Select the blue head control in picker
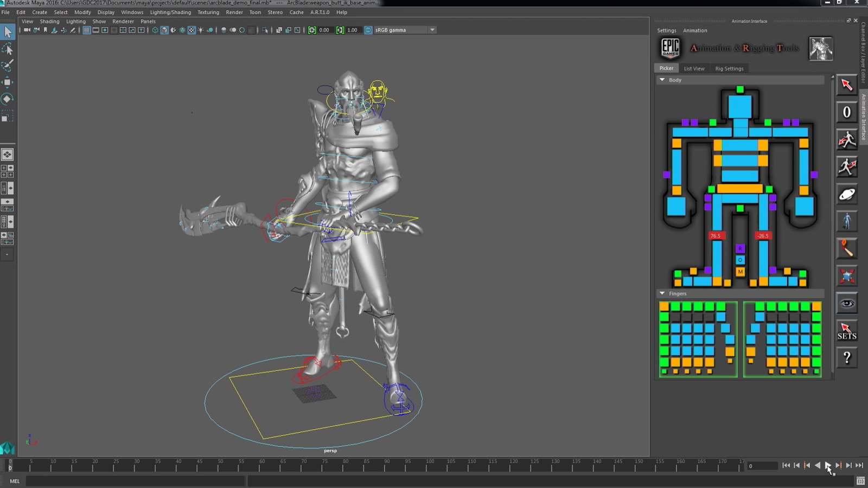Viewport: 868px width, 488px height. click(x=739, y=106)
